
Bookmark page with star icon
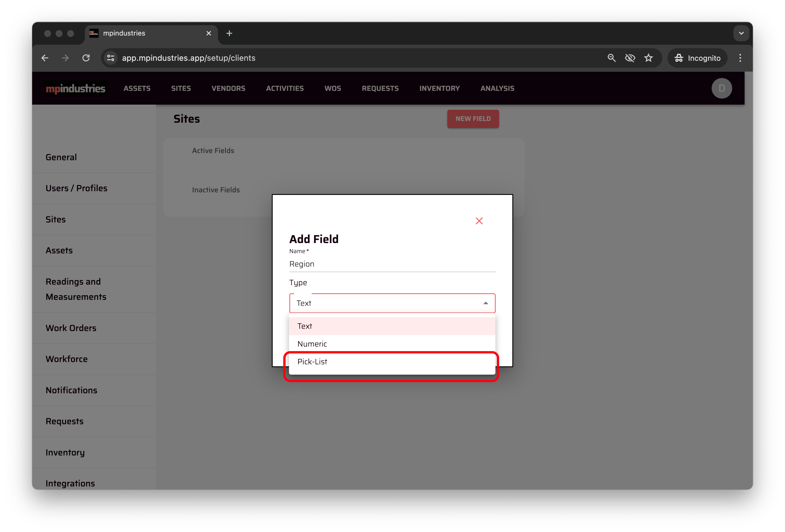(648, 58)
